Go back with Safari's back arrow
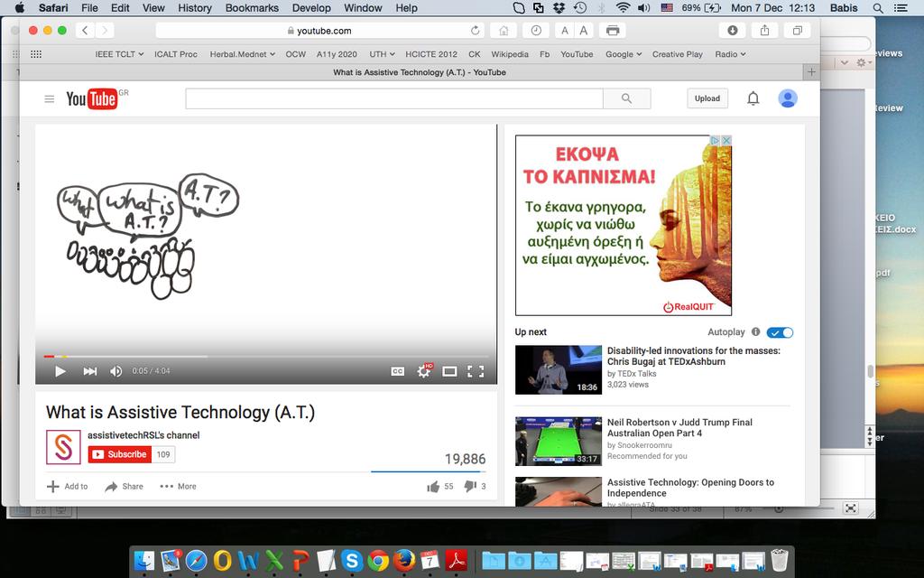Screen dimensions: 924x578 [x=86, y=31]
